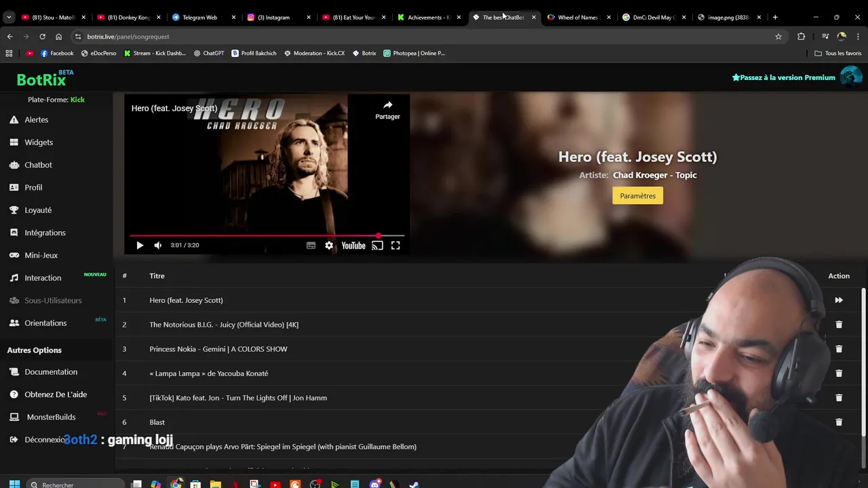The width and height of the screenshot is (868, 488).
Task: Open the browser extensions menu
Action: (x=801, y=37)
